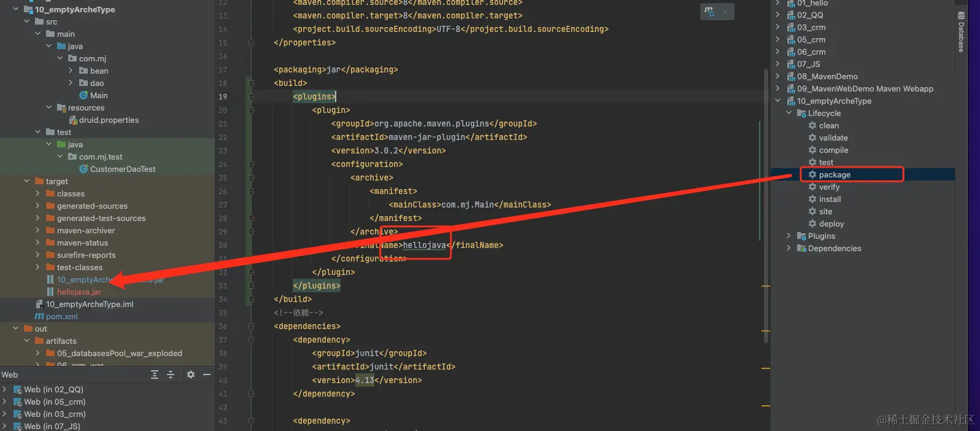Click the gear icon beside install

point(812,200)
